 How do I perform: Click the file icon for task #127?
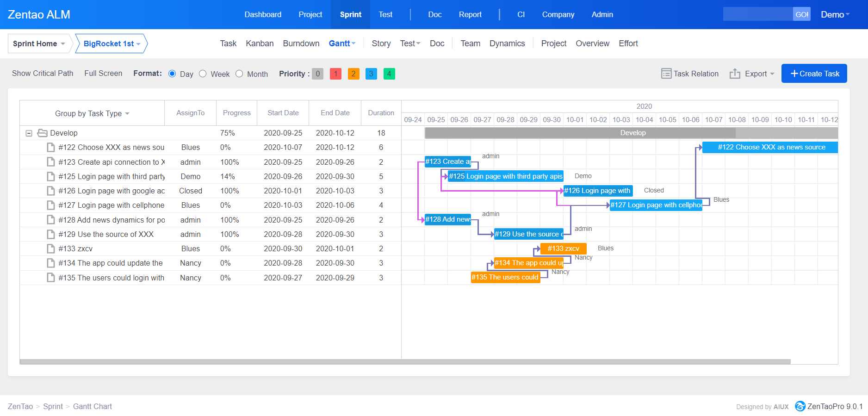pos(51,205)
